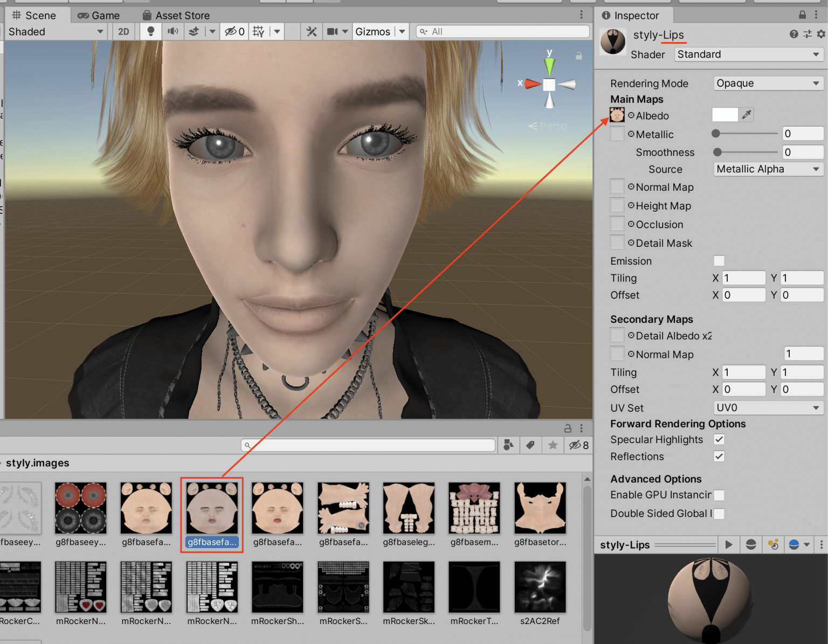Image resolution: width=828 pixels, height=644 pixels.
Task: Click the grid visibility icon in Scene toolbar
Action: [258, 31]
